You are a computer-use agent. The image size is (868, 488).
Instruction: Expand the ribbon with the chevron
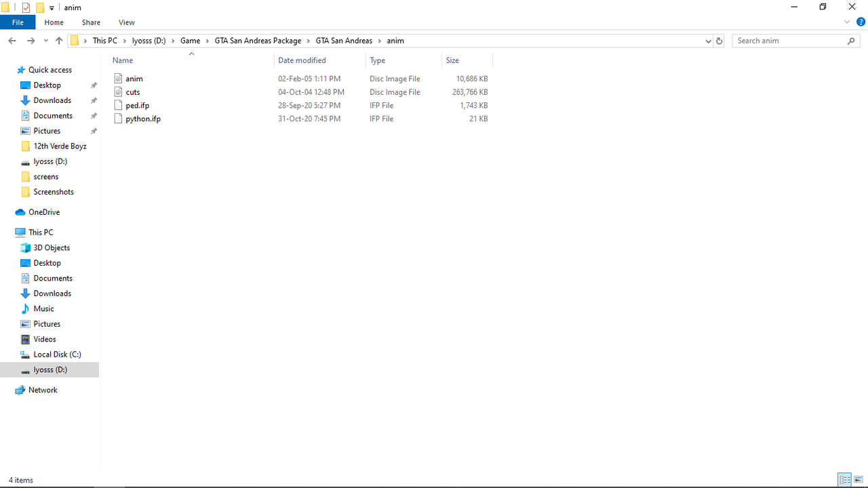tap(847, 22)
